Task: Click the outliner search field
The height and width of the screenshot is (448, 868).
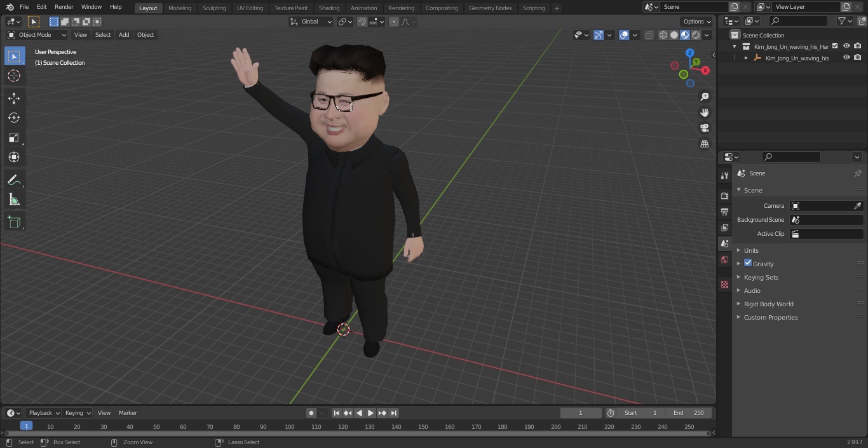Action: pos(798,21)
